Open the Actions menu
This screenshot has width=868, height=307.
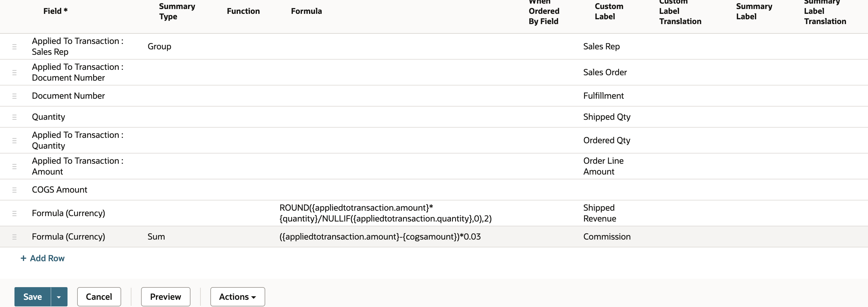[237, 297]
